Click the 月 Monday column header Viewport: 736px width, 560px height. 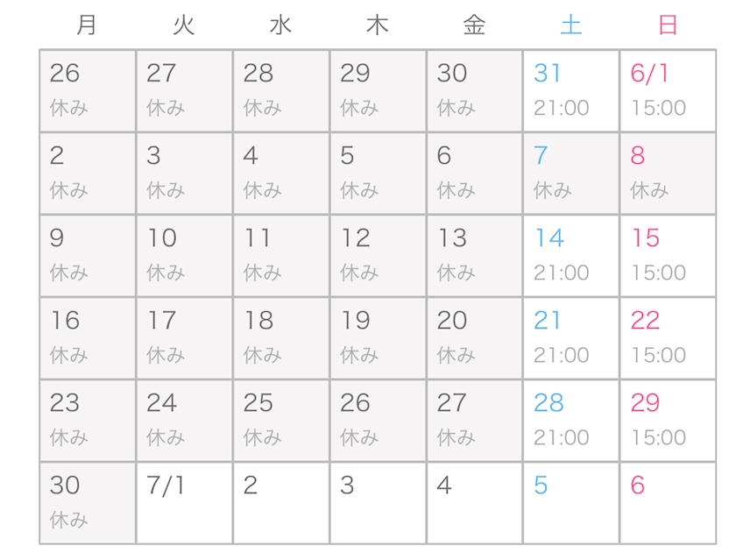[x=88, y=25]
